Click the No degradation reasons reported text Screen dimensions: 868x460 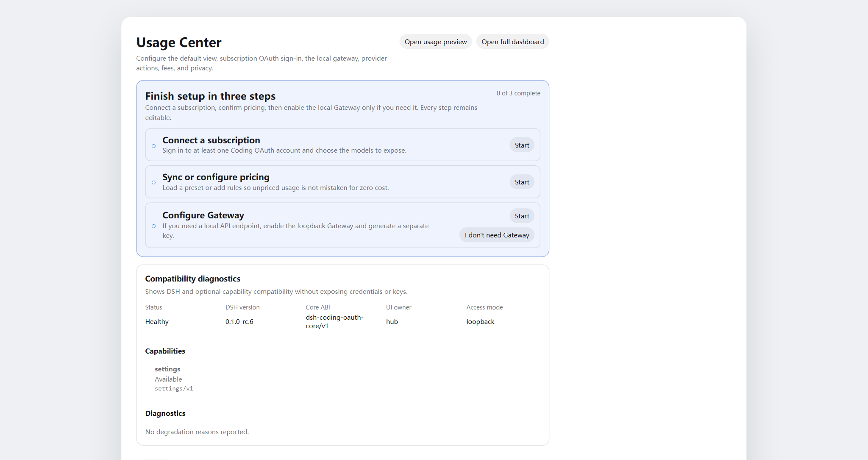click(x=197, y=432)
